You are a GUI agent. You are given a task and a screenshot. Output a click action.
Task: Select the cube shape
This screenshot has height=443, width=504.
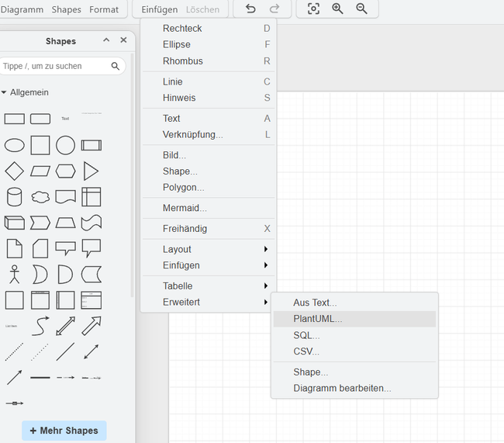point(15,223)
